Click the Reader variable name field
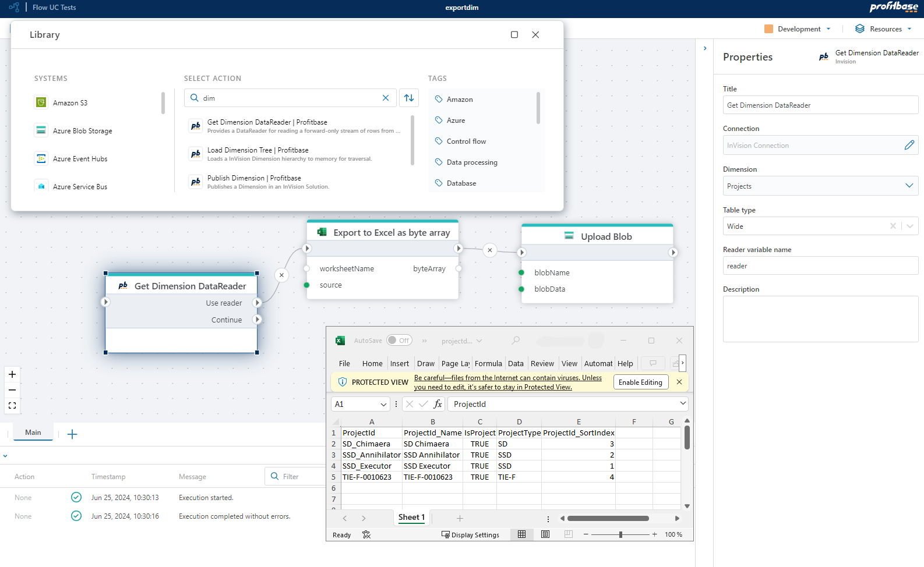The width and height of the screenshot is (924, 567). 820,266
